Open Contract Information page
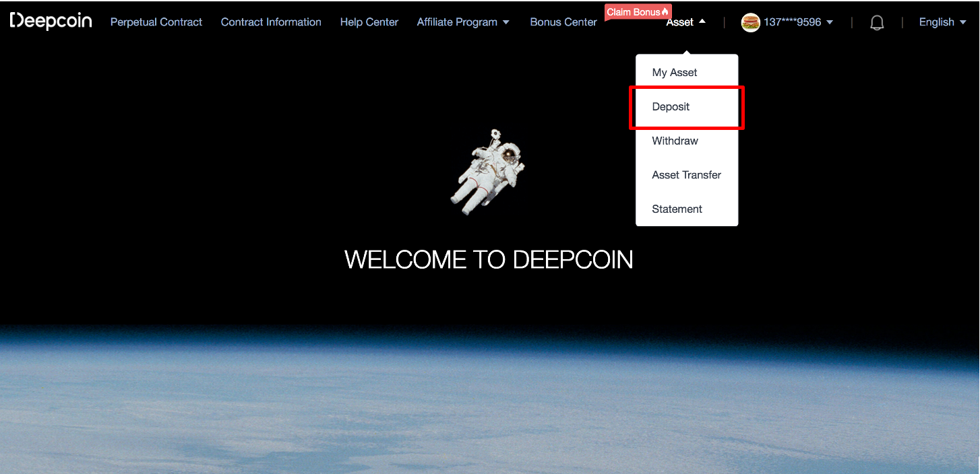Viewport: 980px width, 474px height. pyautogui.click(x=271, y=22)
